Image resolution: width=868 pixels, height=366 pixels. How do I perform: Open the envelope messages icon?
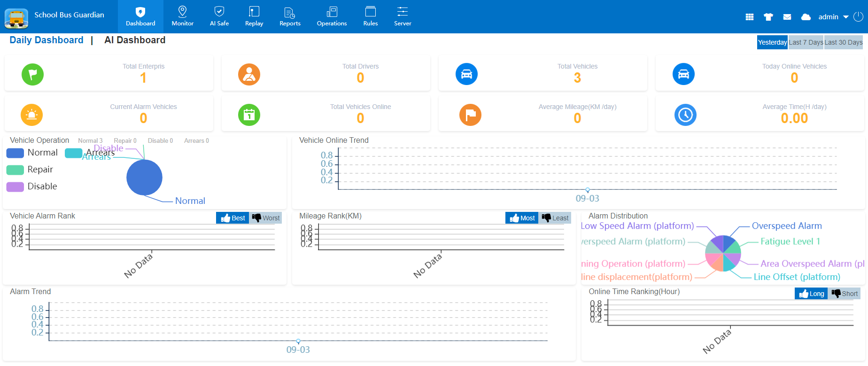point(787,17)
